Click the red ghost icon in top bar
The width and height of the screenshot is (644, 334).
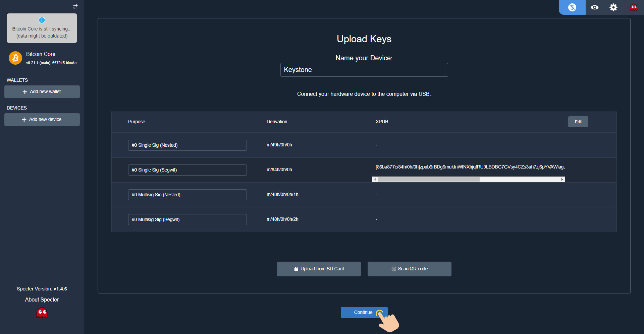point(633,7)
